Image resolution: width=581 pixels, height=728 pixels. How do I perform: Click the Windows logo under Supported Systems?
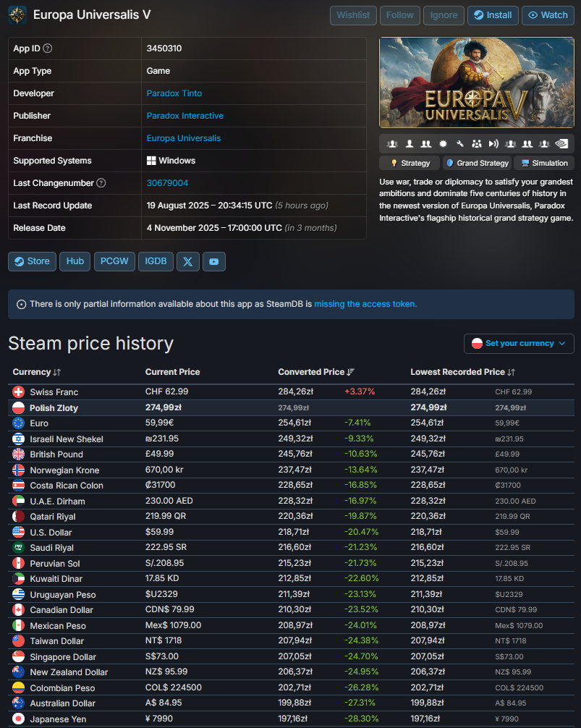click(x=151, y=161)
